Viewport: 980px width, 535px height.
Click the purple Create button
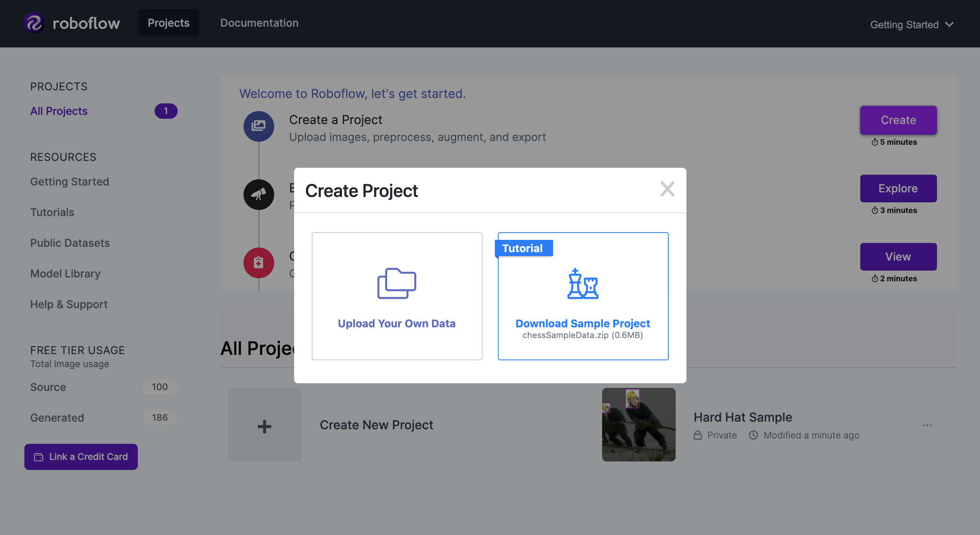tap(898, 120)
